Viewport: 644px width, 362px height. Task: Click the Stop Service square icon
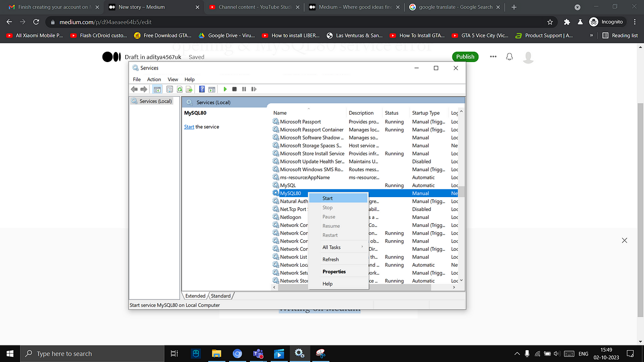[x=234, y=89]
